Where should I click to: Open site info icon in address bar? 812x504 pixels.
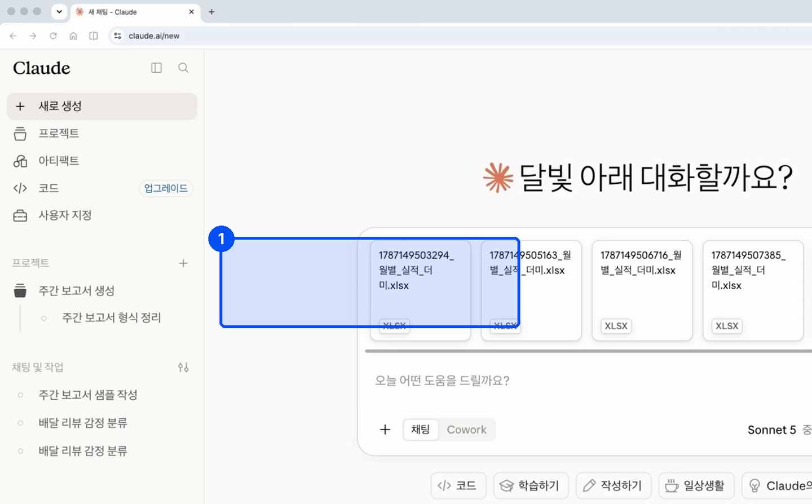pos(117,36)
